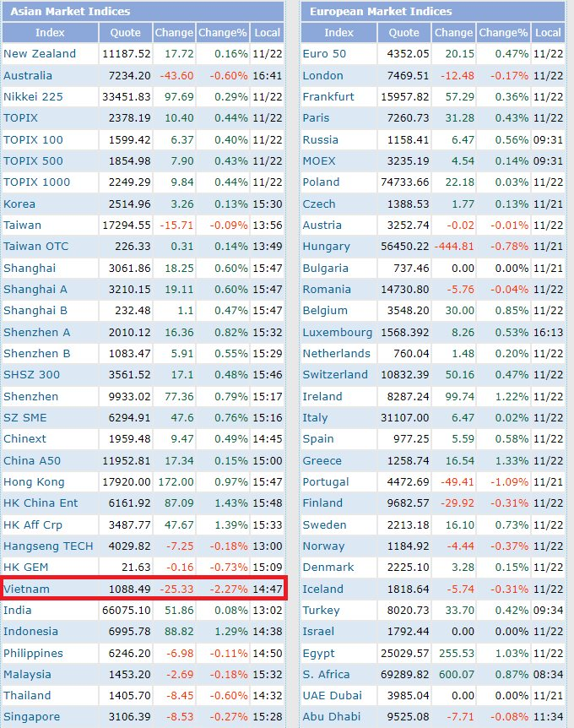This screenshot has height=728, width=574.
Task: Click Change% column header in Asian table
Action: coord(223,33)
